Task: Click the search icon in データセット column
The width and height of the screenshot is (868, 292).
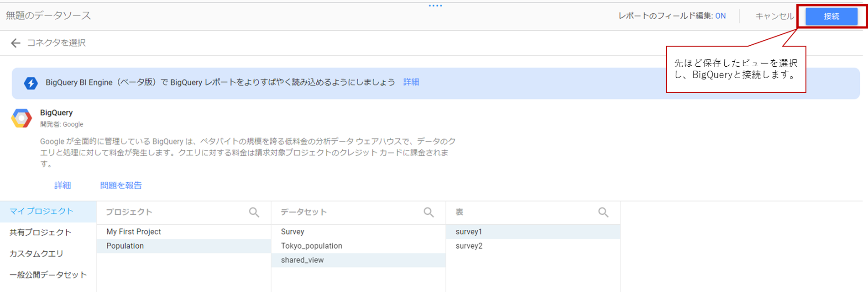Action: coord(429,212)
